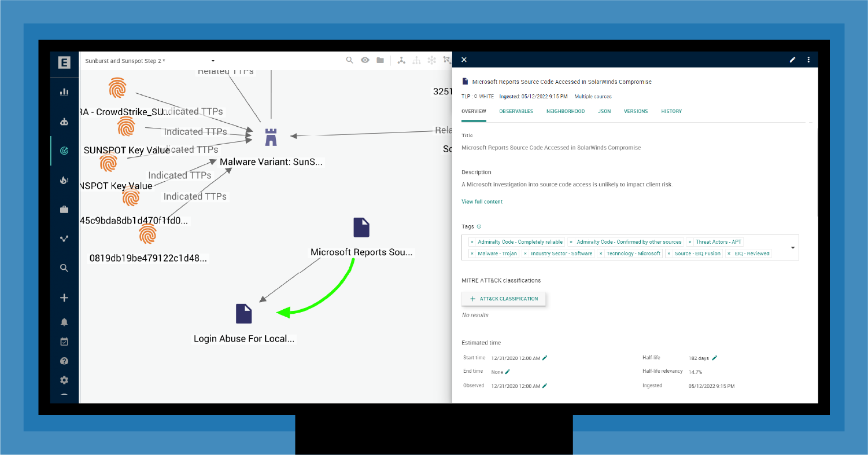Select the Microsoft Reports document node
868x455 pixels.
point(361,227)
